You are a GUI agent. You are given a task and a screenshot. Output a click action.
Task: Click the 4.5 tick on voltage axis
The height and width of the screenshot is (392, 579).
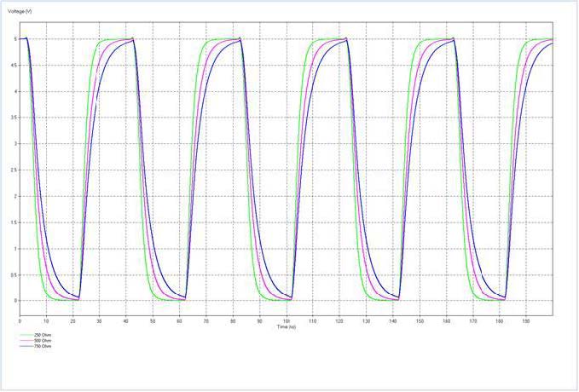pos(12,66)
